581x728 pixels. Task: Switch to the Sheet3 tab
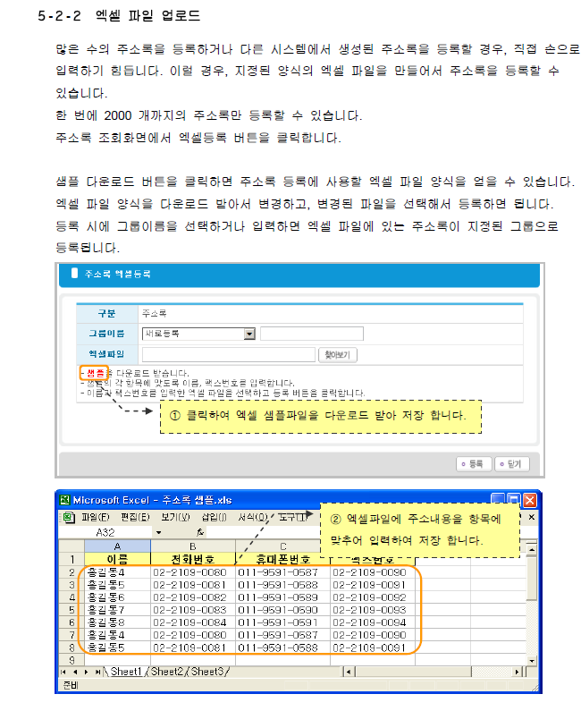pyautogui.click(x=207, y=671)
